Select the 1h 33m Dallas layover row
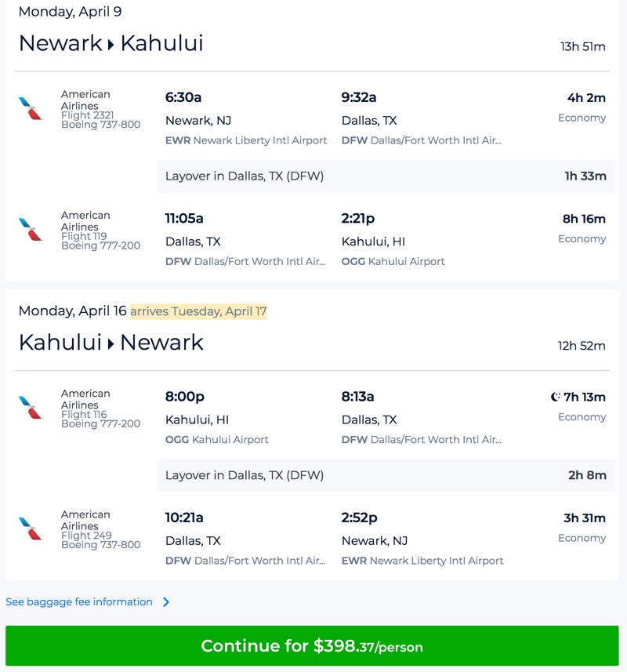 point(386,176)
